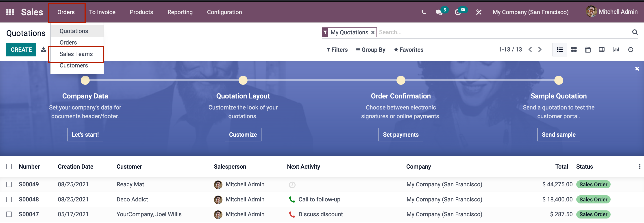The image size is (644, 223).
Task: Switch to the calendar view
Action: click(588, 50)
